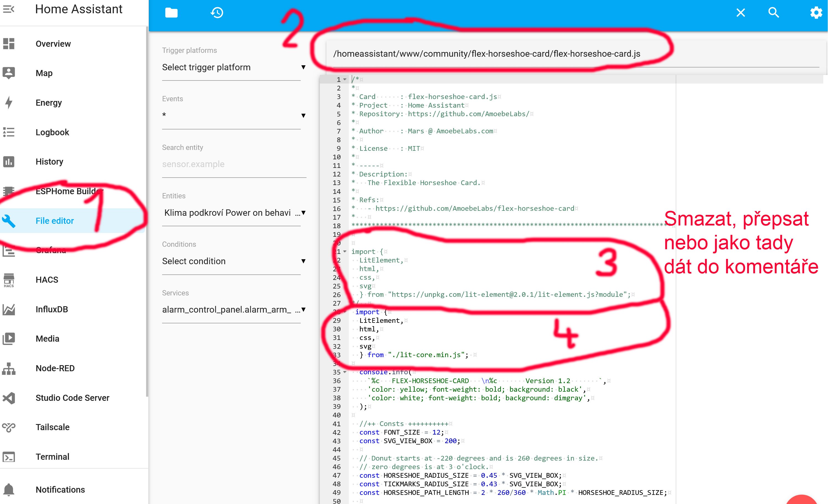Viewport: 828px width, 504px height.
Task: Open Studio Code Server from sidebar
Action: pos(72,398)
